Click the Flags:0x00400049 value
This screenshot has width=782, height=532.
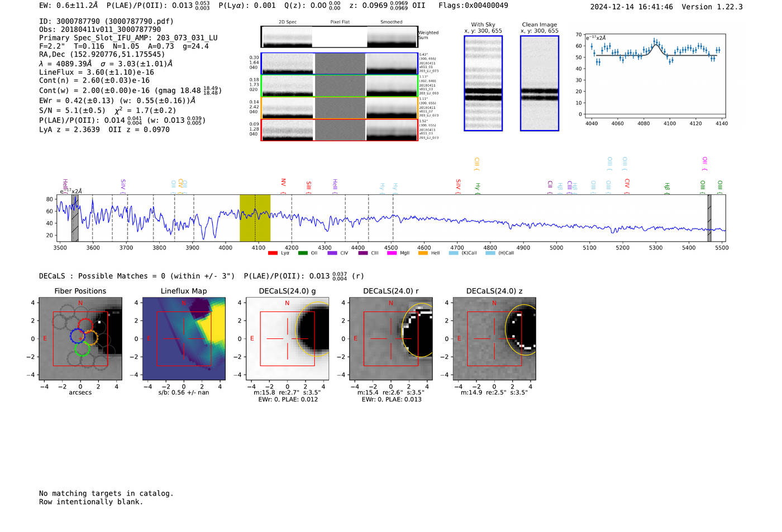coord(473,6)
